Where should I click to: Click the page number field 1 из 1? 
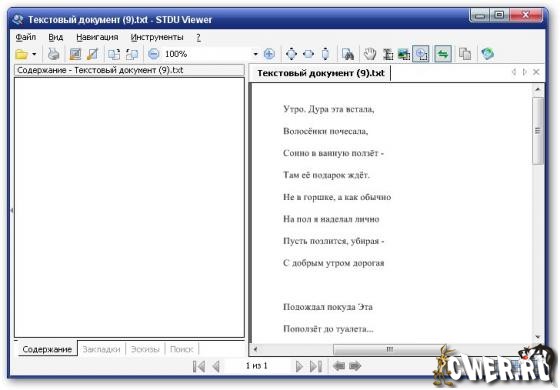[x=256, y=366]
